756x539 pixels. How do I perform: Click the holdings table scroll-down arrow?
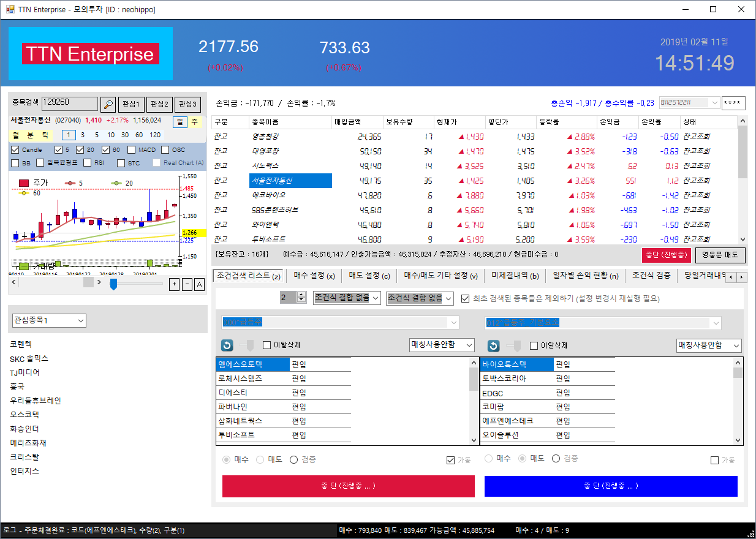click(743, 239)
